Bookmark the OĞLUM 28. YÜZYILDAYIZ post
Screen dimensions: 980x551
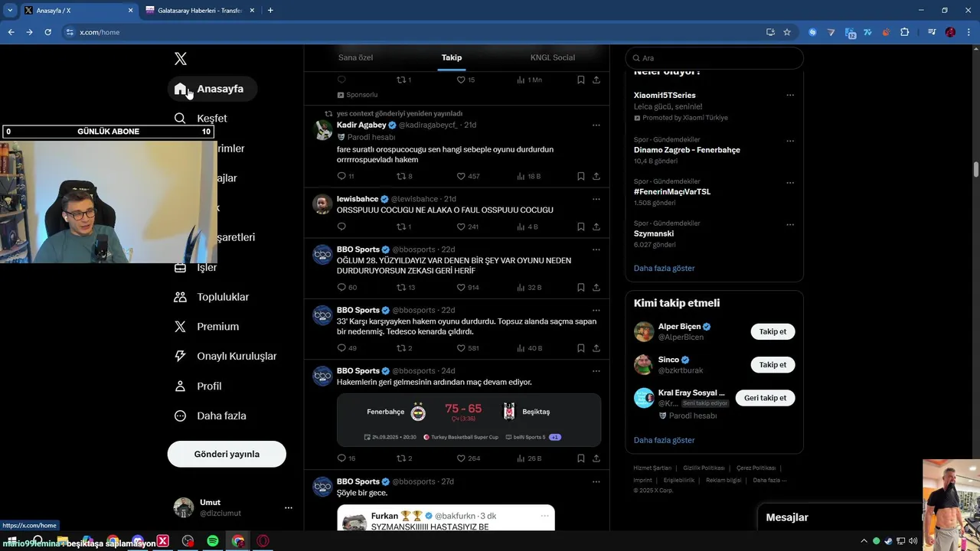[x=580, y=288]
